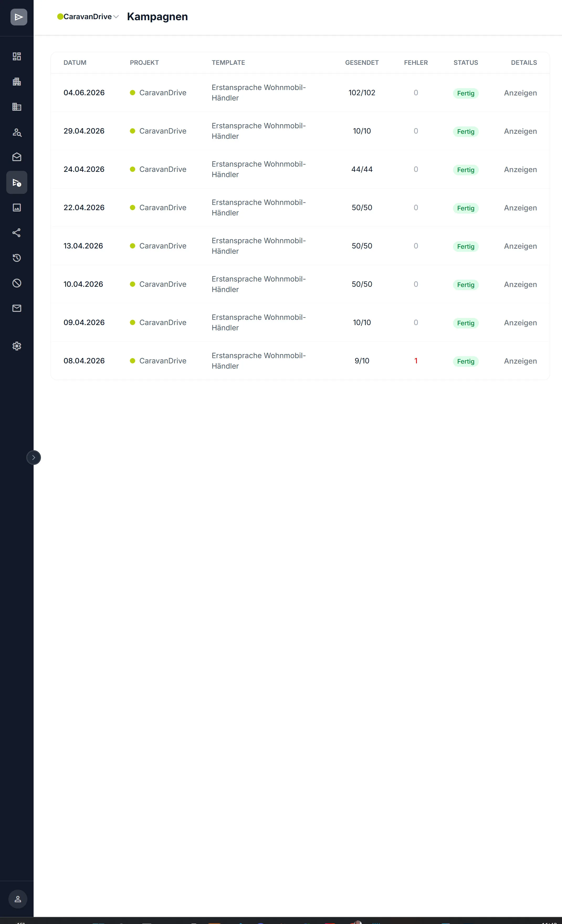This screenshot has height=924, width=562.
Task: Click the FEHLER column header
Action: (x=416, y=63)
